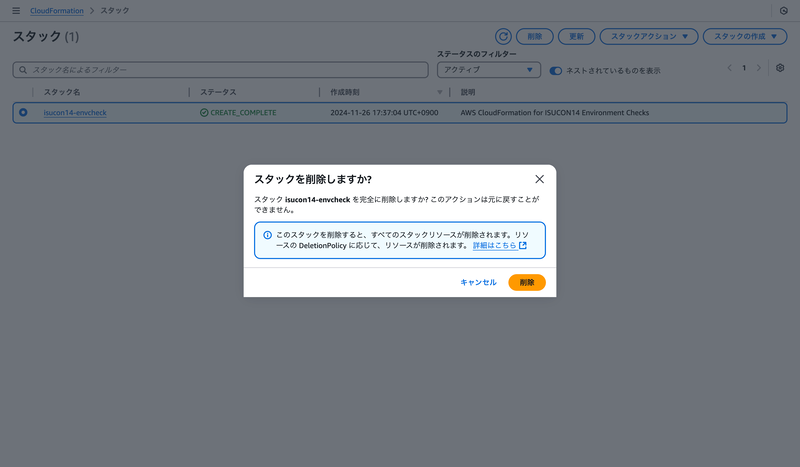Click the ISUCON14 Environment Checks description
The width and height of the screenshot is (800, 467).
click(555, 113)
